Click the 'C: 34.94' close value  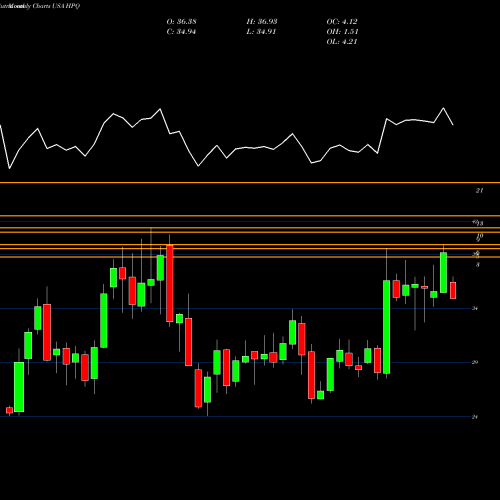[181, 32]
